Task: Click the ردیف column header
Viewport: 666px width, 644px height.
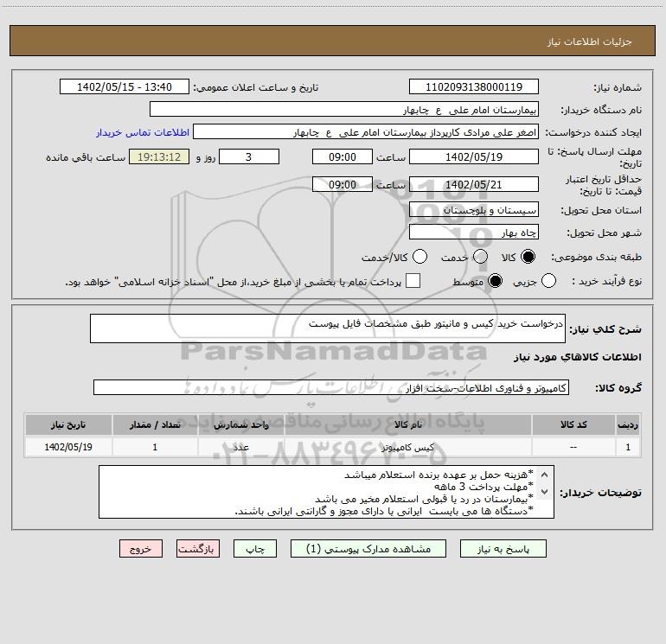Action: 628,424
